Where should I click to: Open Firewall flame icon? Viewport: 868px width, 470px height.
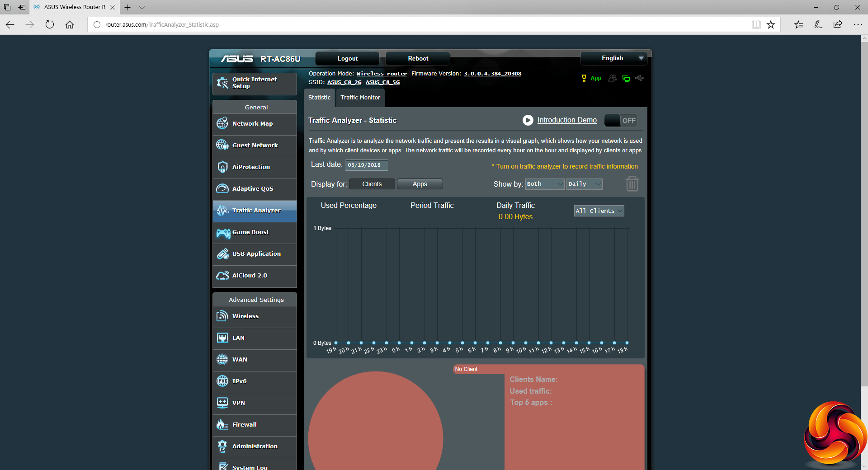pyautogui.click(x=222, y=424)
